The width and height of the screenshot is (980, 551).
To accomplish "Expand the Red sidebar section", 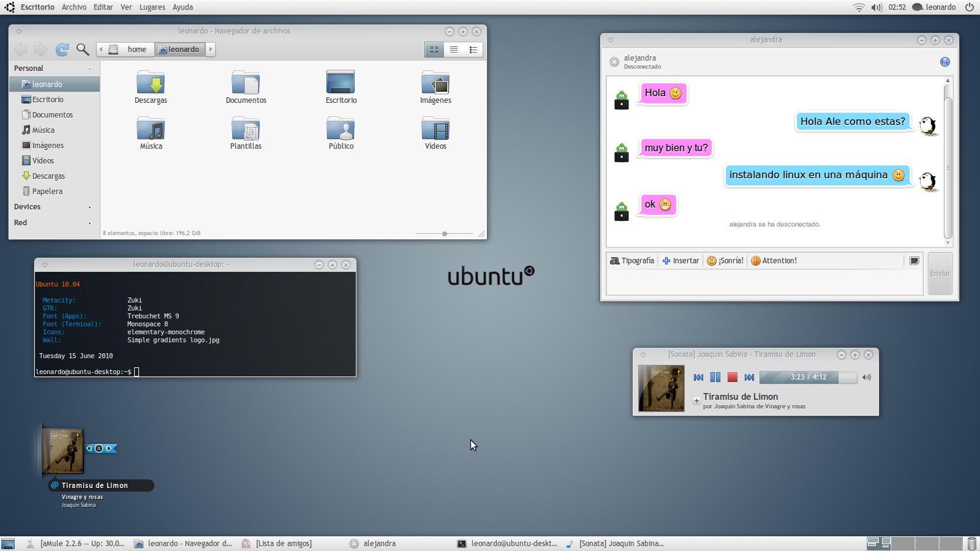I will tap(89, 223).
